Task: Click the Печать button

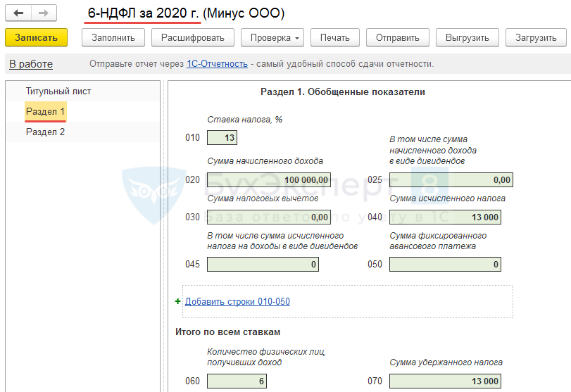Action: point(335,37)
